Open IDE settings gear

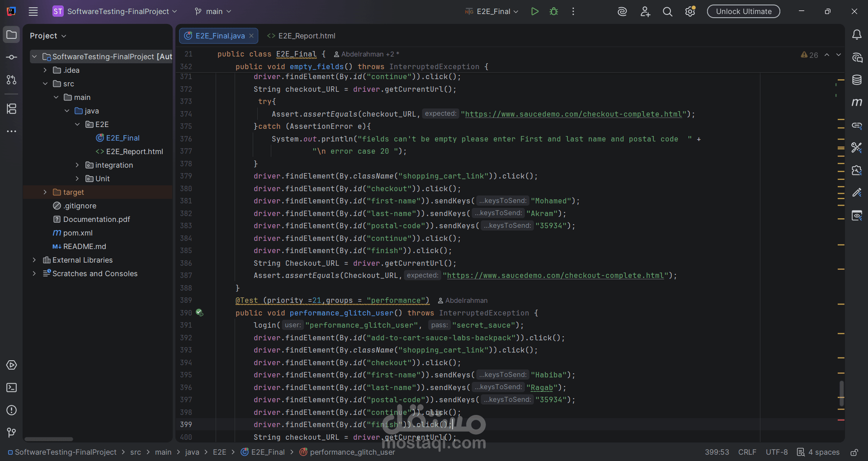(x=690, y=12)
